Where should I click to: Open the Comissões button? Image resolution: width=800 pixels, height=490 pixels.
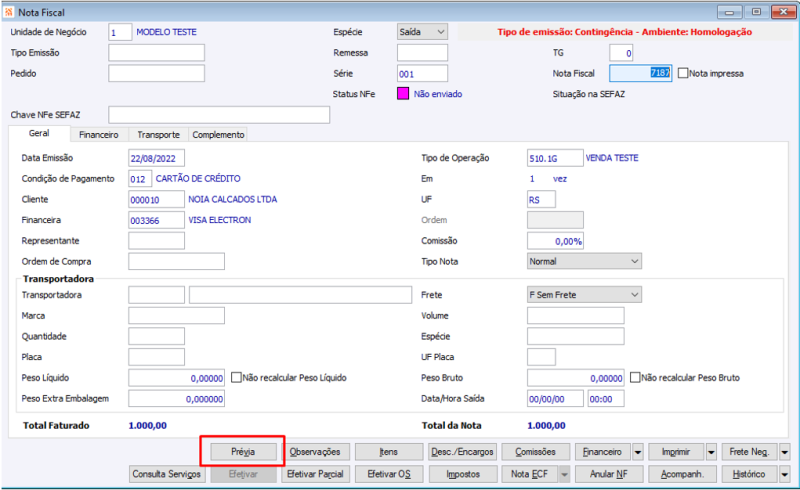(x=535, y=452)
